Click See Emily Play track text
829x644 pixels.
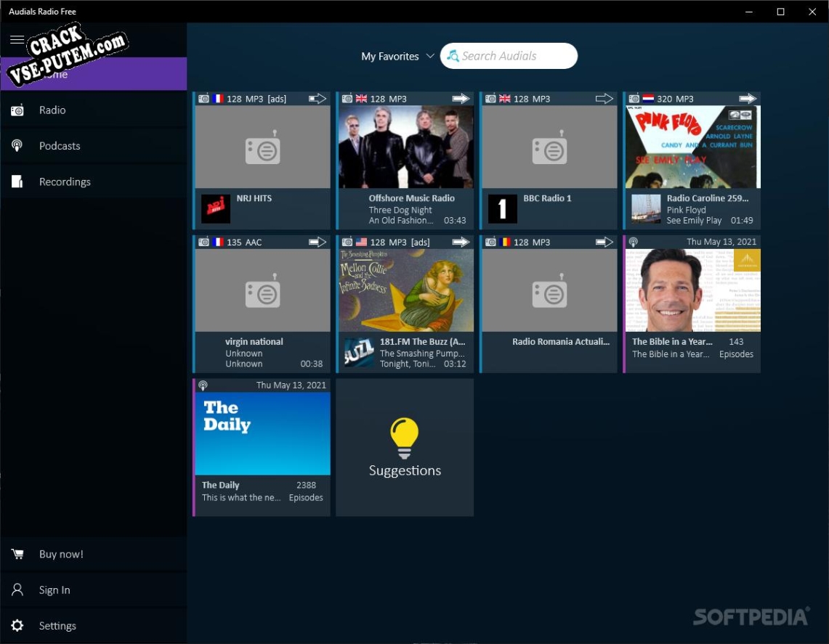(694, 220)
